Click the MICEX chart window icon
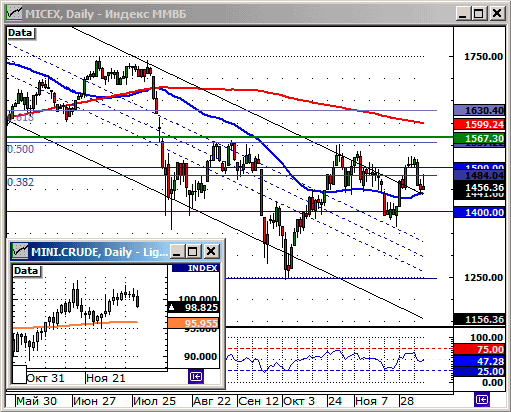This screenshot has height=412, width=511. pyautogui.click(x=14, y=14)
